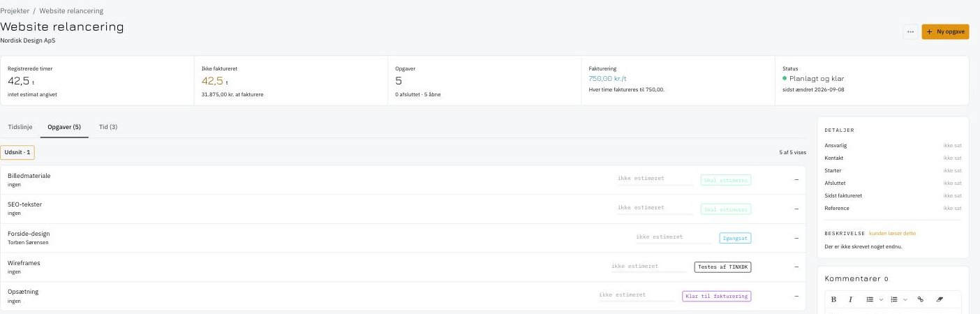Insert a numbered list in comment editor
This screenshot has height=314, width=980.
tap(893, 299)
